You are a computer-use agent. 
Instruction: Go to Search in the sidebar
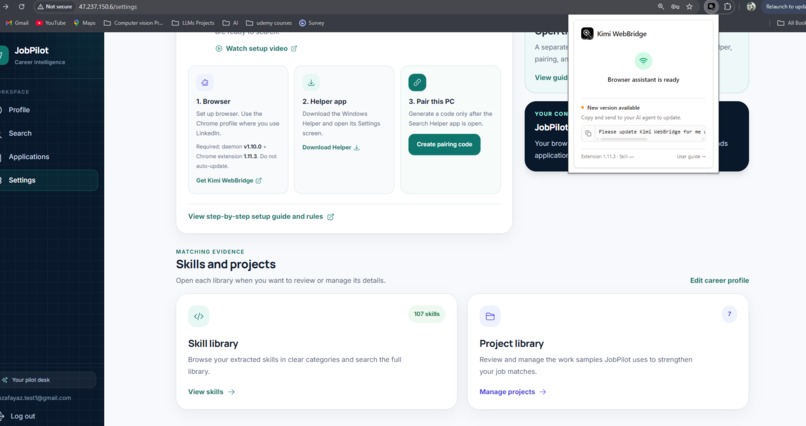(x=20, y=133)
